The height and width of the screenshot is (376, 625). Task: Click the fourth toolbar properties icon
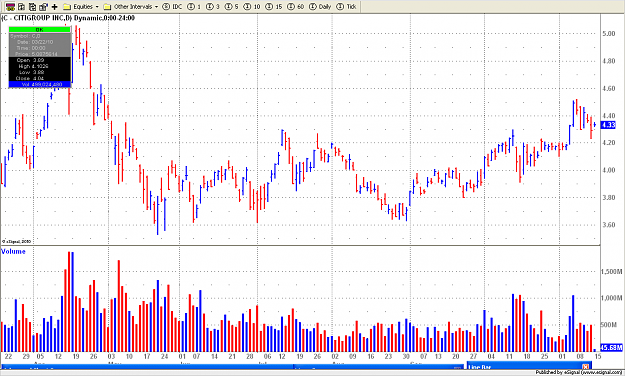coord(43,6)
